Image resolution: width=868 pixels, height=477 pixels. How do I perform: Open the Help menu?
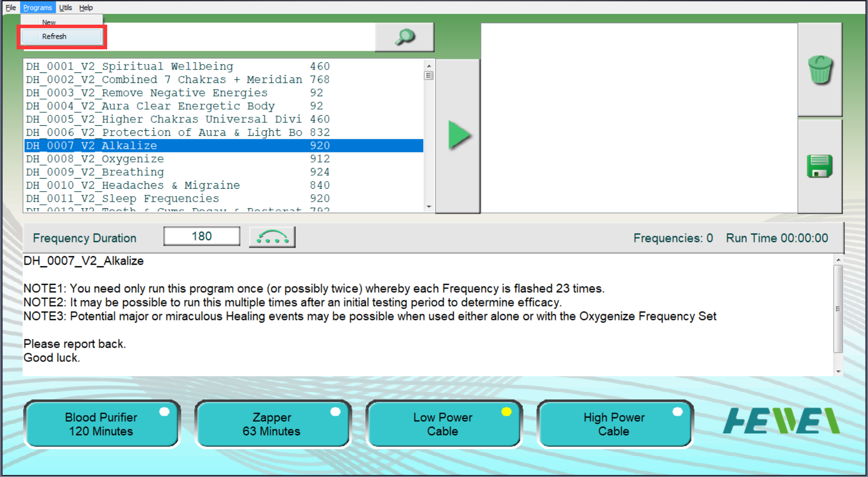coord(86,8)
